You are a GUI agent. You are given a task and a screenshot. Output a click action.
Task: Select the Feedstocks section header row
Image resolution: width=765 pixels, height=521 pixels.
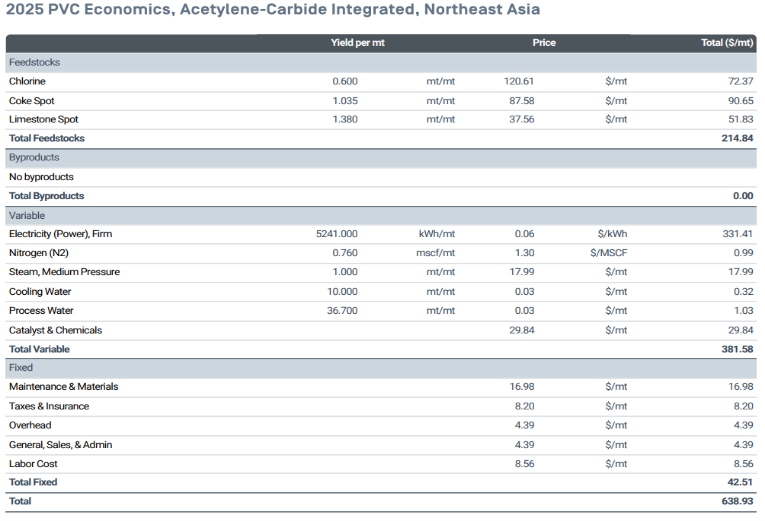381,62
